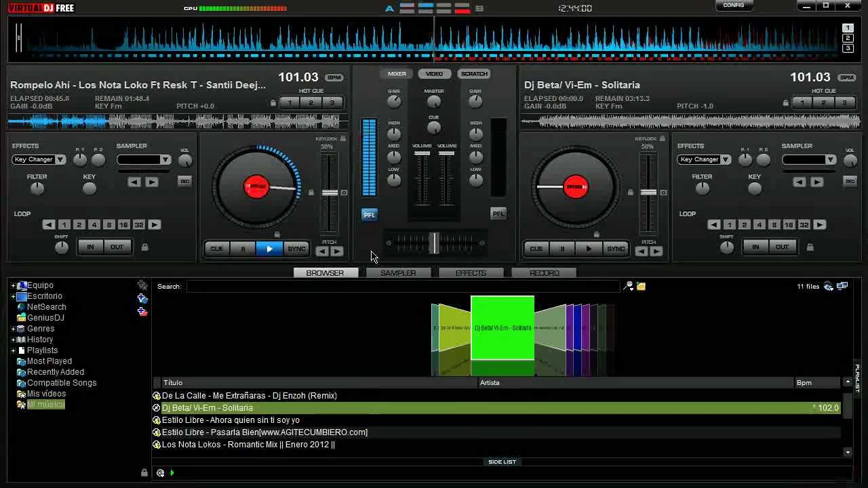Open the SIDE LIST panel
Image resolution: width=868 pixels, height=488 pixels.
(x=502, y=462)
